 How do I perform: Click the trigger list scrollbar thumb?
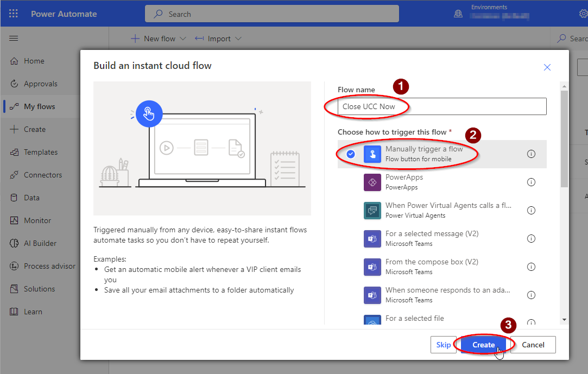(564, 138)
